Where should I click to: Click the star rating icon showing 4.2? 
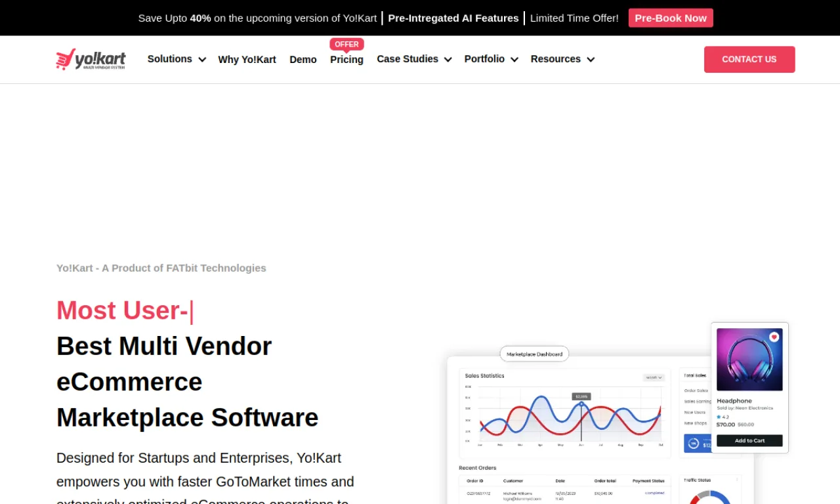click(x=719, y=417)
